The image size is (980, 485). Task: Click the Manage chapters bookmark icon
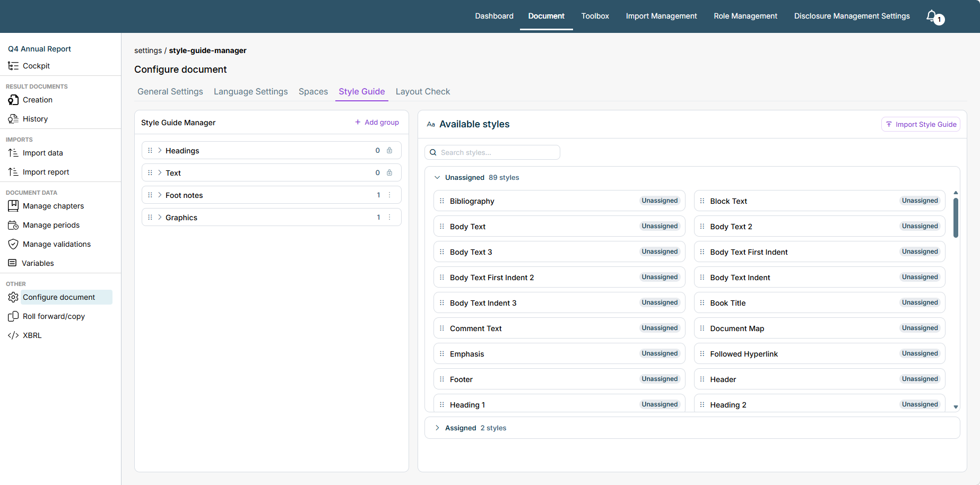point(13,206)
